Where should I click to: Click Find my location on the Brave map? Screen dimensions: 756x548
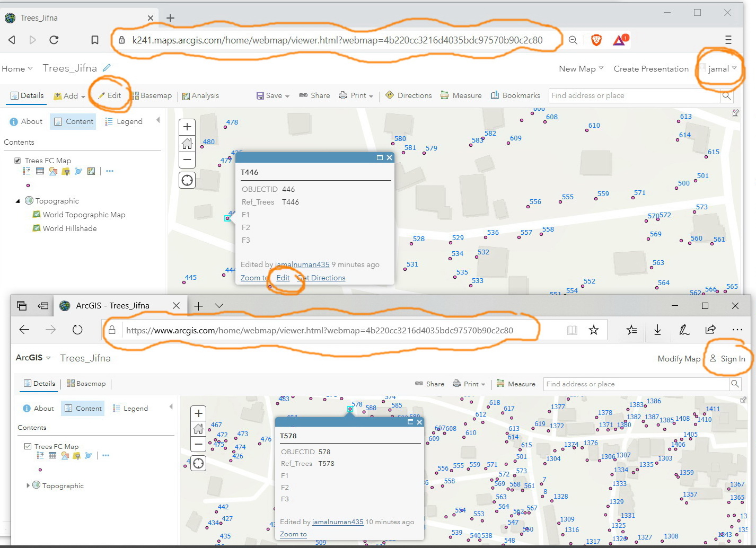tap(187, 180)
